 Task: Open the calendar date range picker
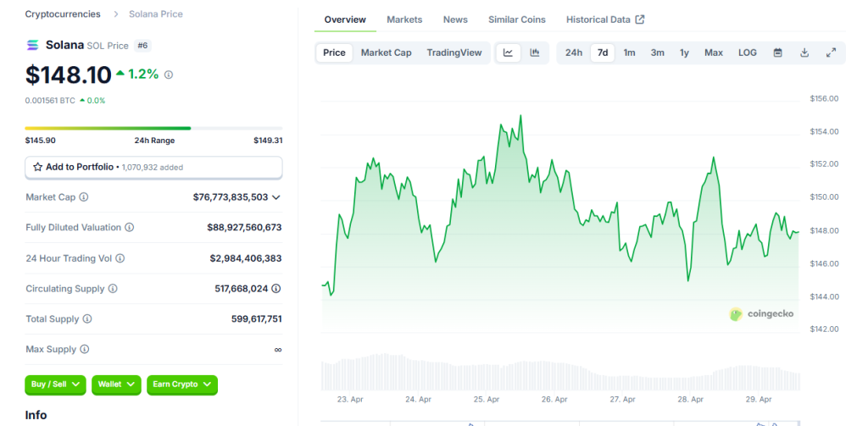778,53
